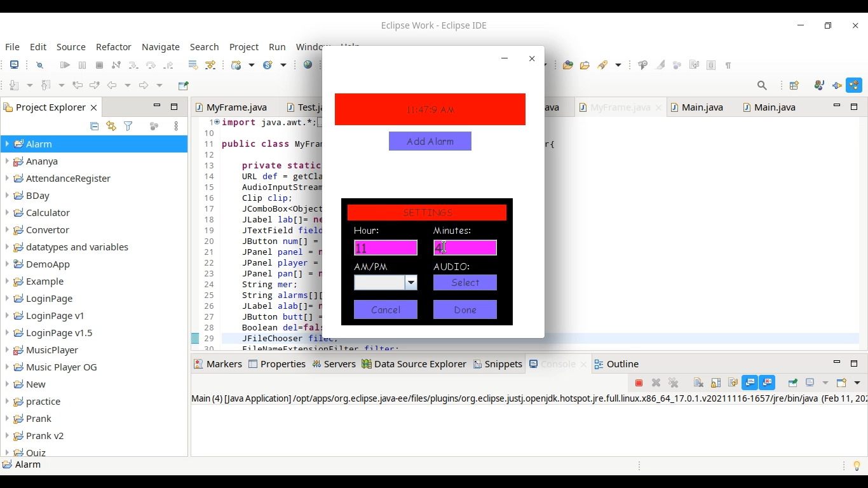Terminate the launch with the red stop icon
868x488 pixels.
click(638, 383)
